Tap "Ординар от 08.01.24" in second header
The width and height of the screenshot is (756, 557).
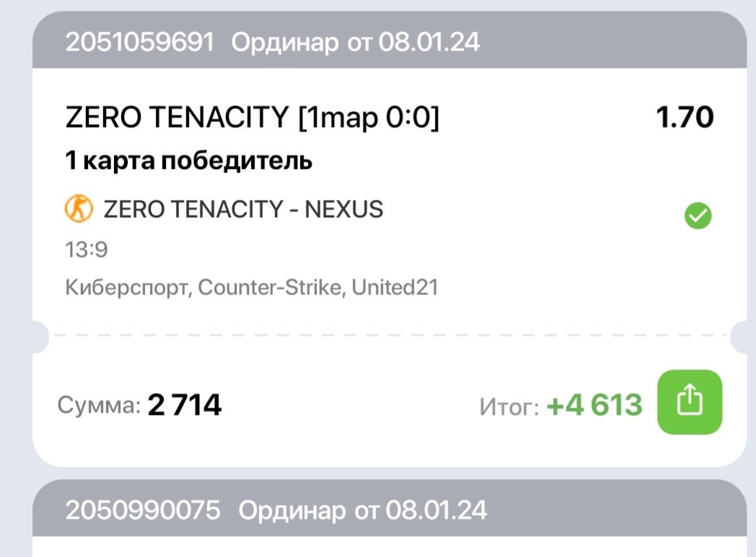pos(363,511)
